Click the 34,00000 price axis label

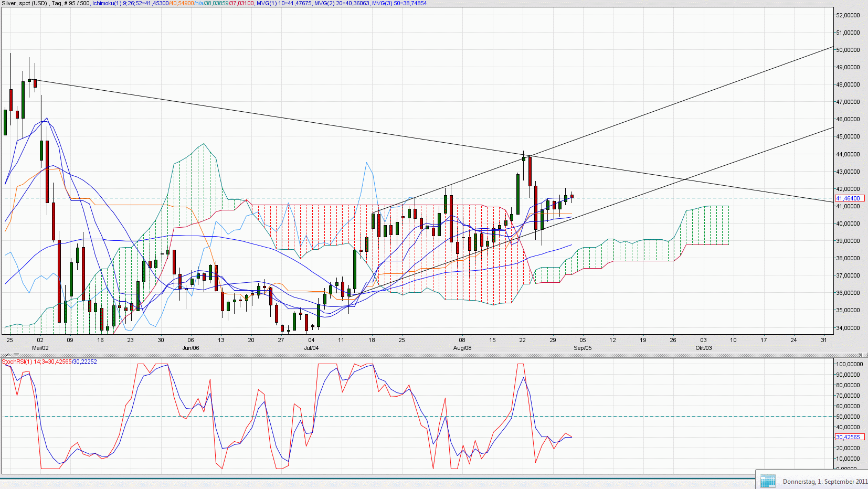click(848, 328)
